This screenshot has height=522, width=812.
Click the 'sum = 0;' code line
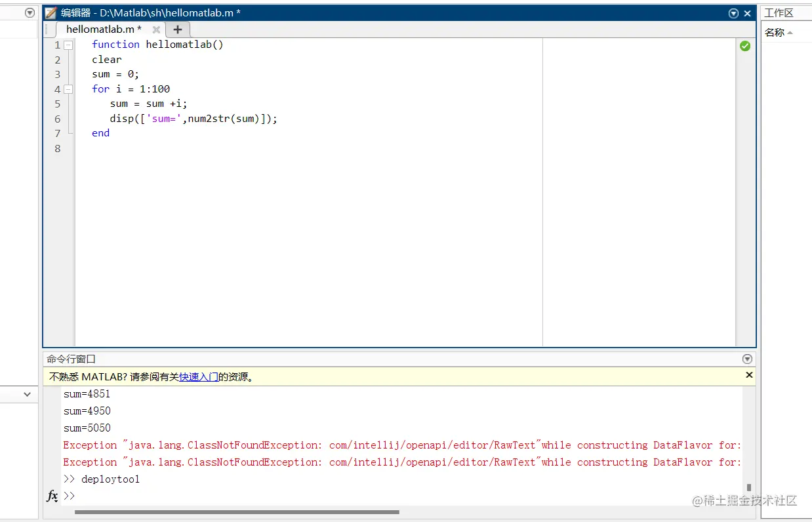[x=115, y=74]
